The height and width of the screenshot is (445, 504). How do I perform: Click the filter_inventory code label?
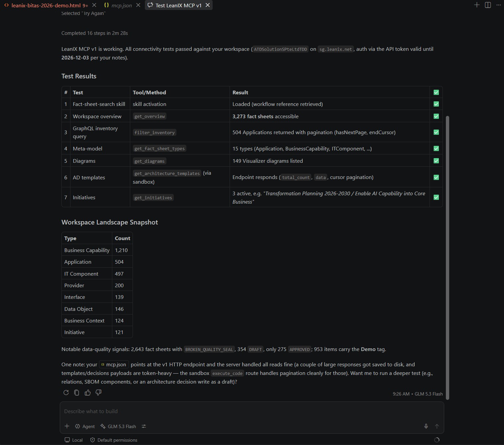[x=154, y=133]
